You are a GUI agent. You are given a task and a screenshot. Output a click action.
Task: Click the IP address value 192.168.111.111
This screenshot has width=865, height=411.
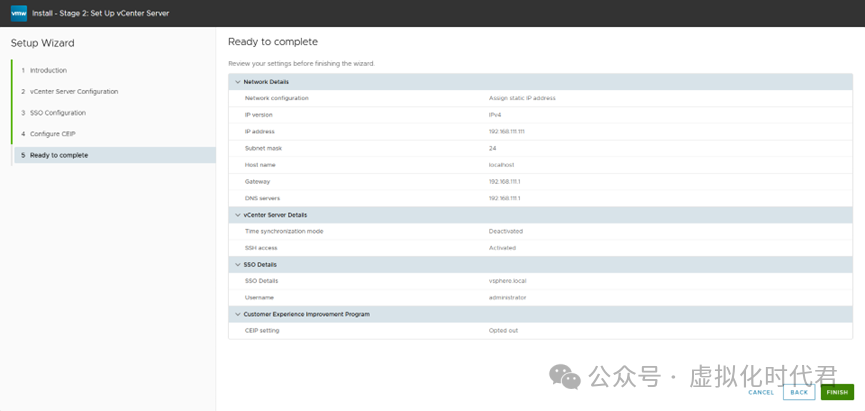506,131
